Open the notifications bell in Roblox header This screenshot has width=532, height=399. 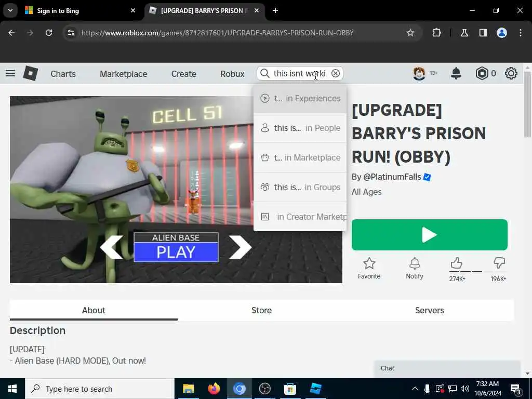pyautogui.click(x=456, y=73)
